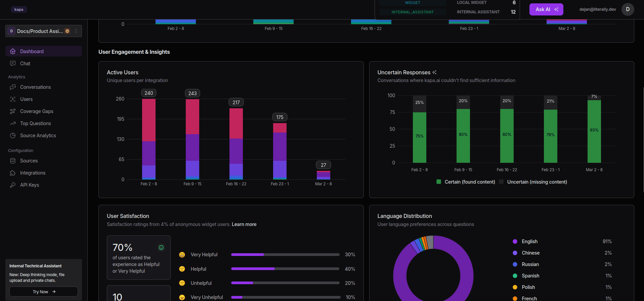Open the Chat icon in sidebar
The width and height of the screenshot is (644, 301).
[13, 64]
